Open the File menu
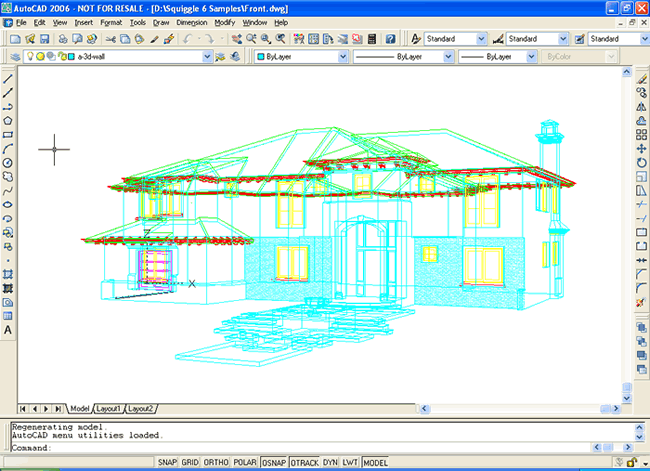The height and width of the screenshot is (471, 650). pos(21,23)
